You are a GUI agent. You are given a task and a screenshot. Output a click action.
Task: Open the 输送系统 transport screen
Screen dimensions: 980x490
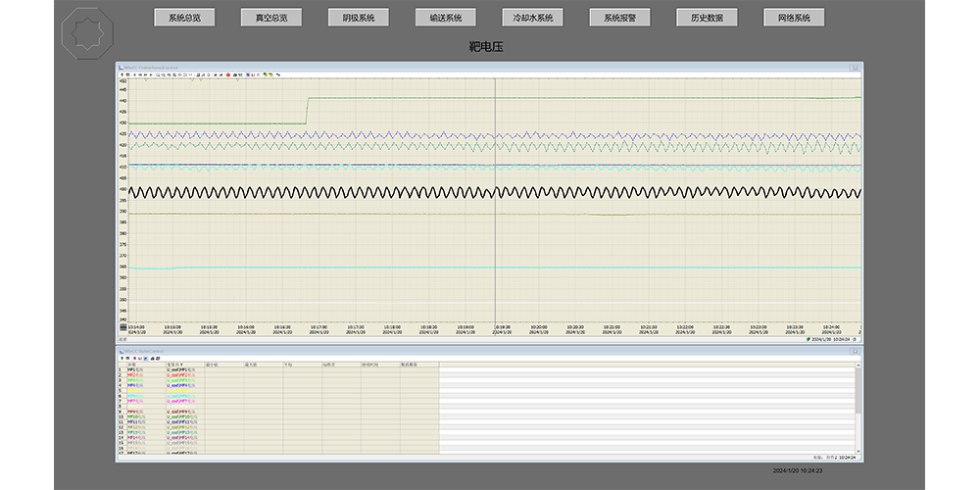(446, 18)
